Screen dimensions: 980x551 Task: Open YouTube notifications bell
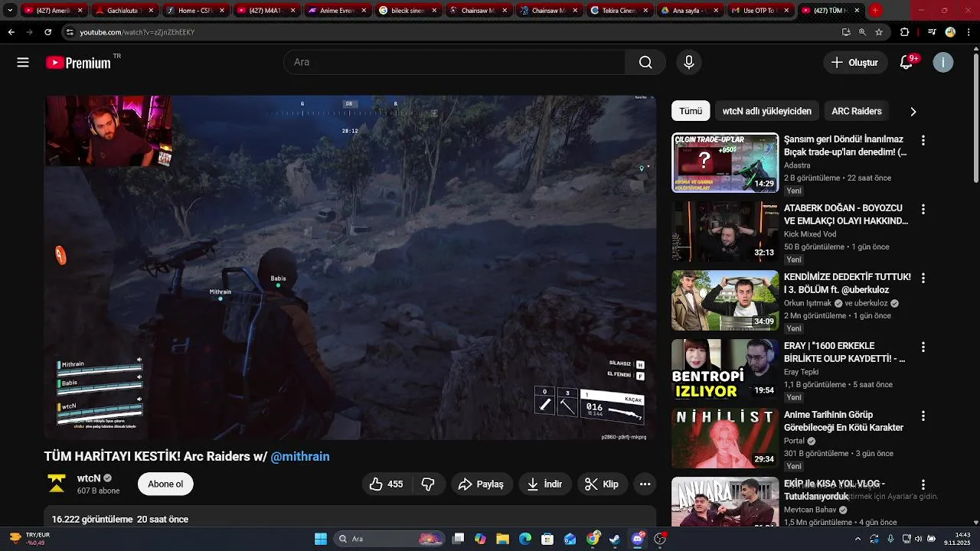pyautogui.click(x=906, y=63)
